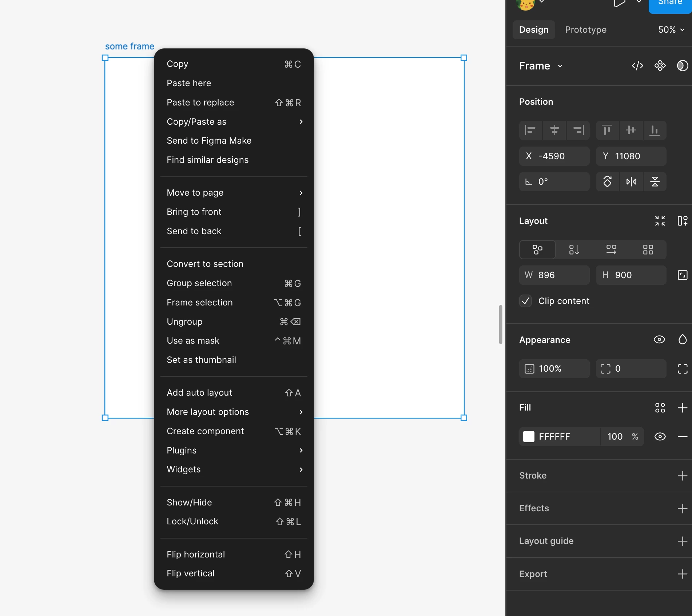Select the grid layout flow icon
Screen dimensions: 692x616
point(648,249)
